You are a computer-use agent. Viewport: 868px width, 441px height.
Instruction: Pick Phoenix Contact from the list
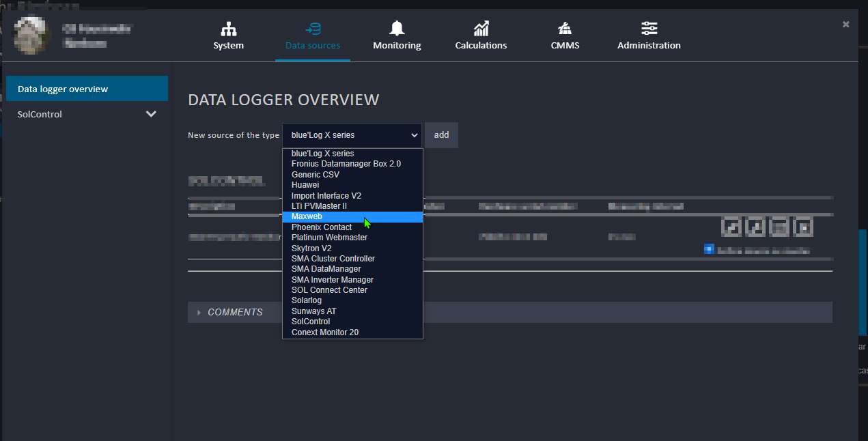point(352,227)
